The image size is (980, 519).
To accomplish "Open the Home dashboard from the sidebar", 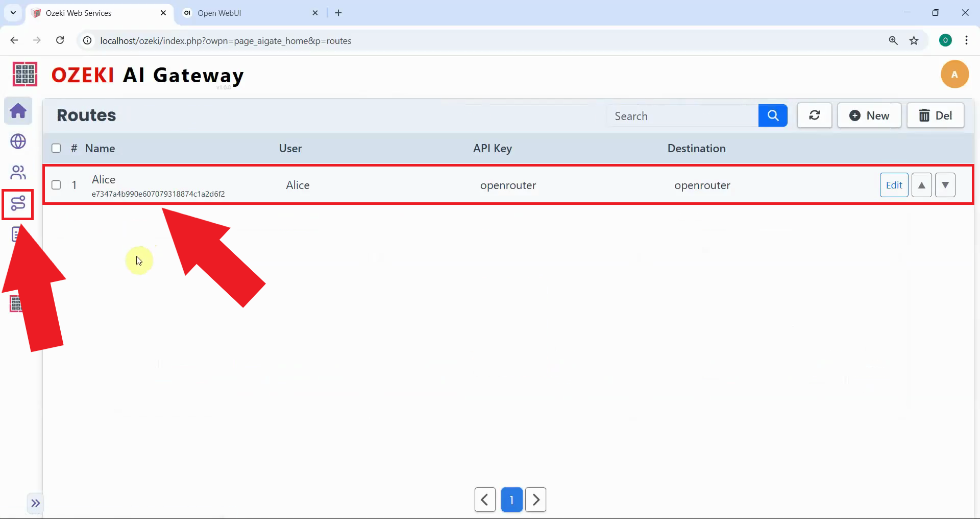I will pyautogui.click(x=18, y=111).
